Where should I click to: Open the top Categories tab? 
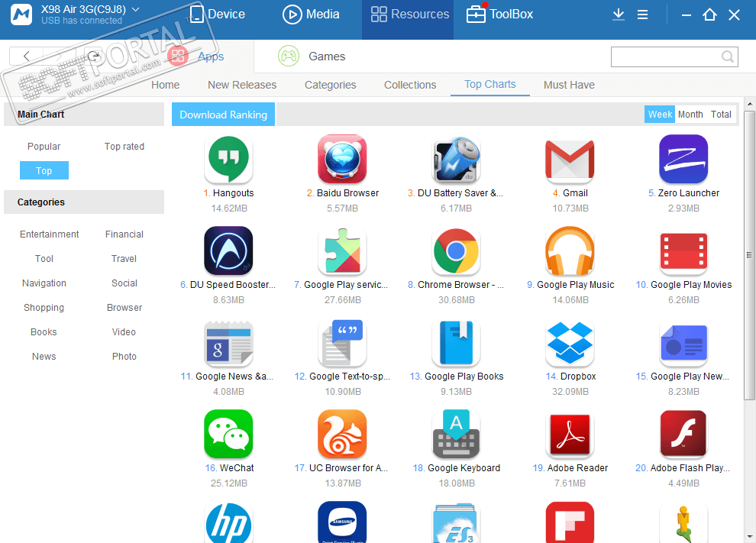tap(330, 85)
